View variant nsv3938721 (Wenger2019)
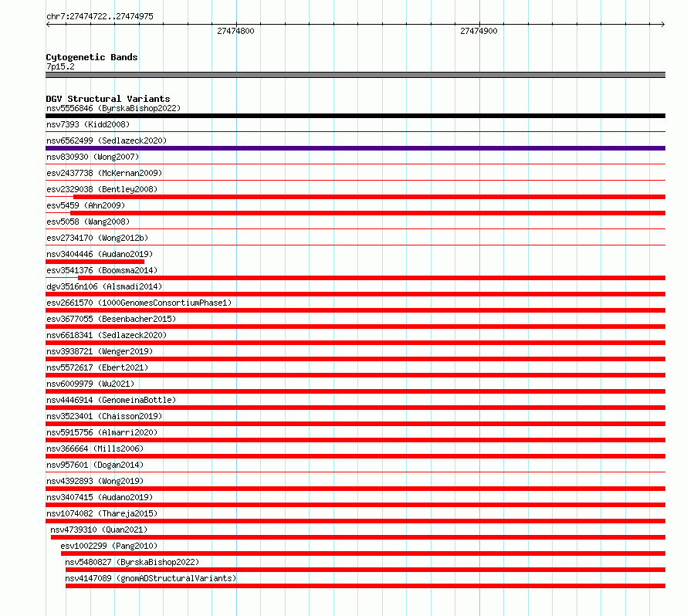The height and width of the screenshot is (616, 687). [x=100, y=351]
